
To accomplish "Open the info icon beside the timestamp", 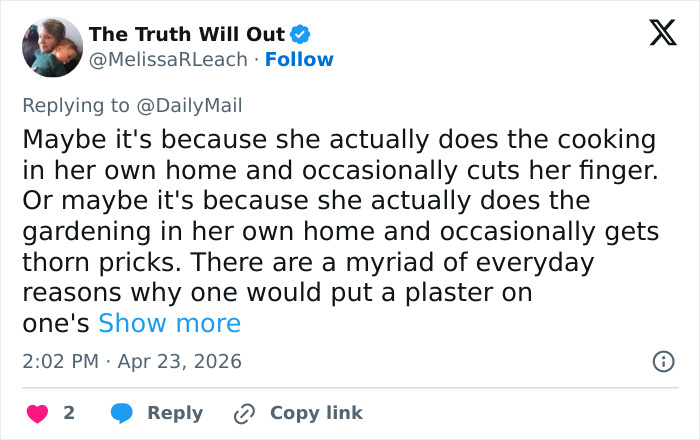I will [x=662, y=362].
